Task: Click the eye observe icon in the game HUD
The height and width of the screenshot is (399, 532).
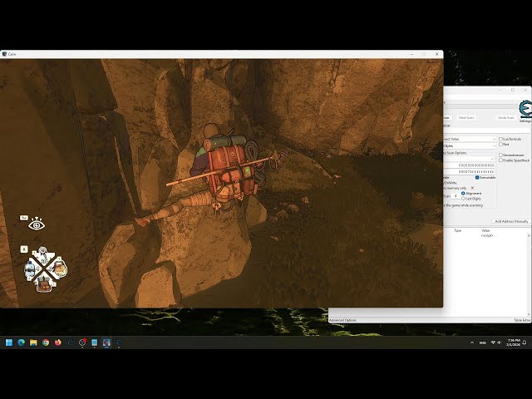Action: [37, 224]
